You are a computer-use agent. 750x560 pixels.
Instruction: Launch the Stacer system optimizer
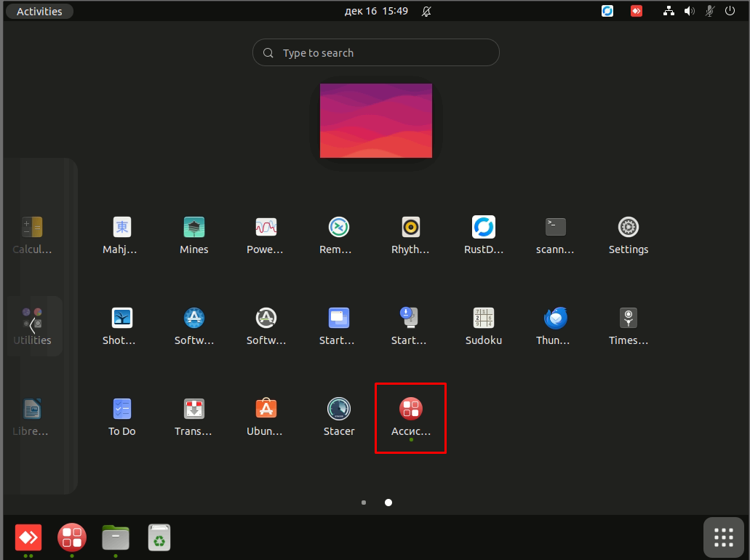click(339, 409)
